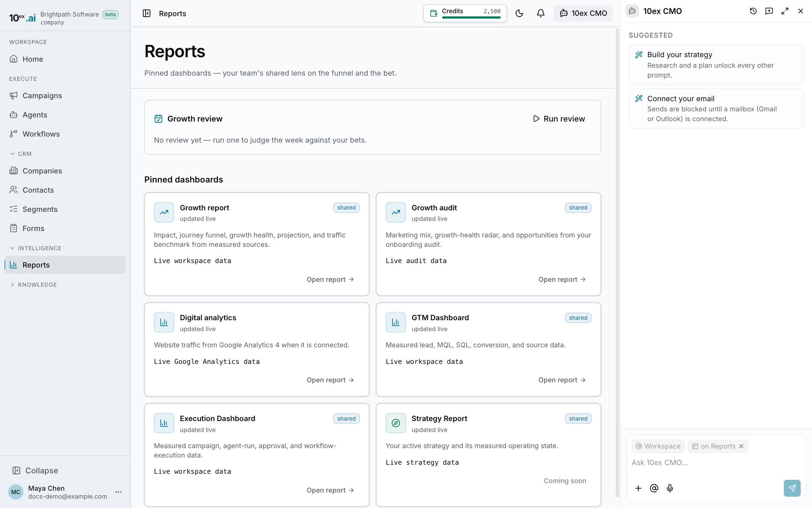Viewport: 812px width, 508px height.
Task: Open Segments in sidebar
Action: tap(65, 209)
